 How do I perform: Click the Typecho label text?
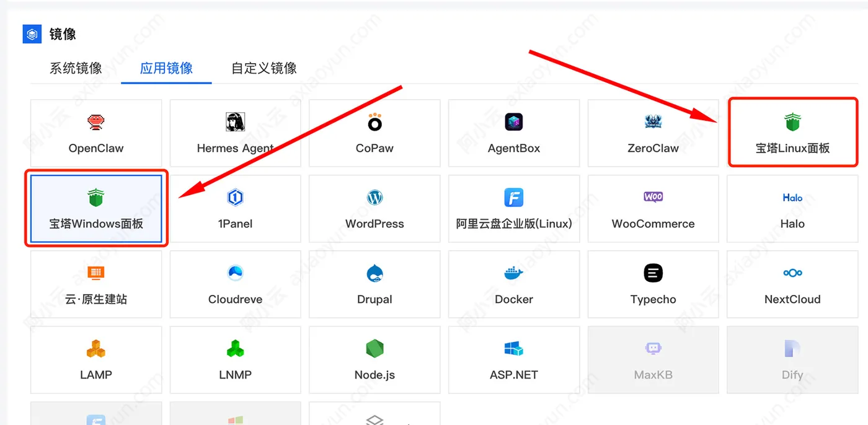653,299
